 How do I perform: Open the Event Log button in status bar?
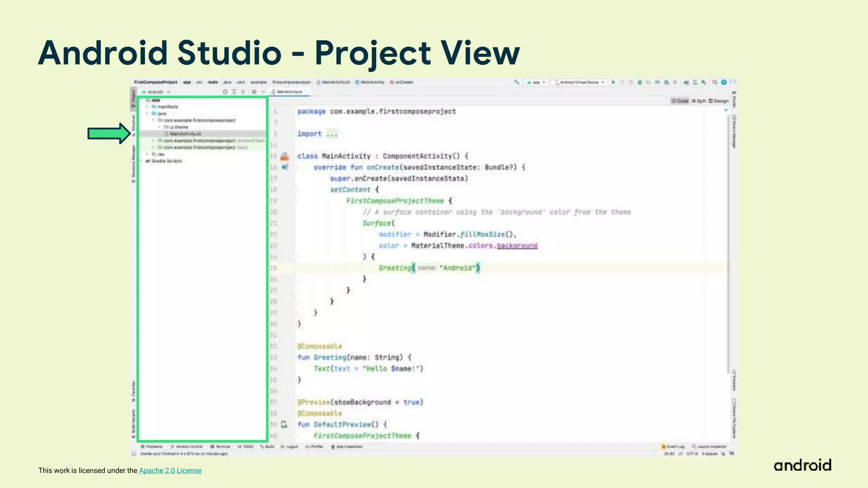click(673, 446)
